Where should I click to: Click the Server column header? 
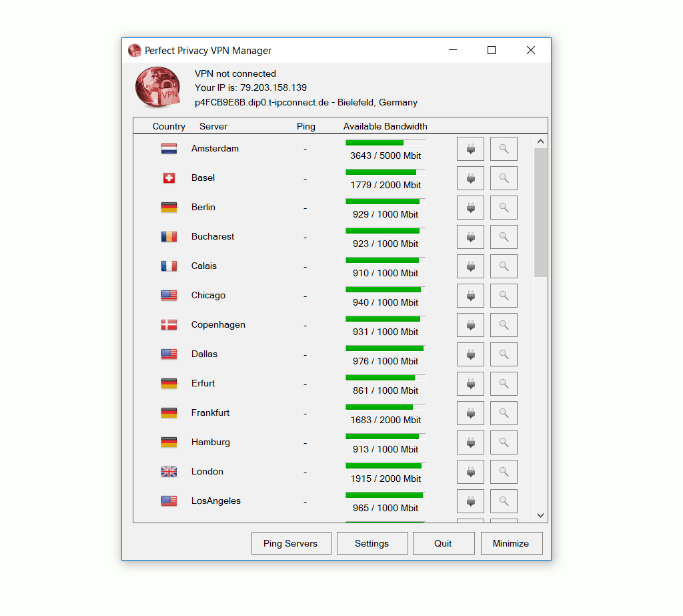(x=213, y=126)
